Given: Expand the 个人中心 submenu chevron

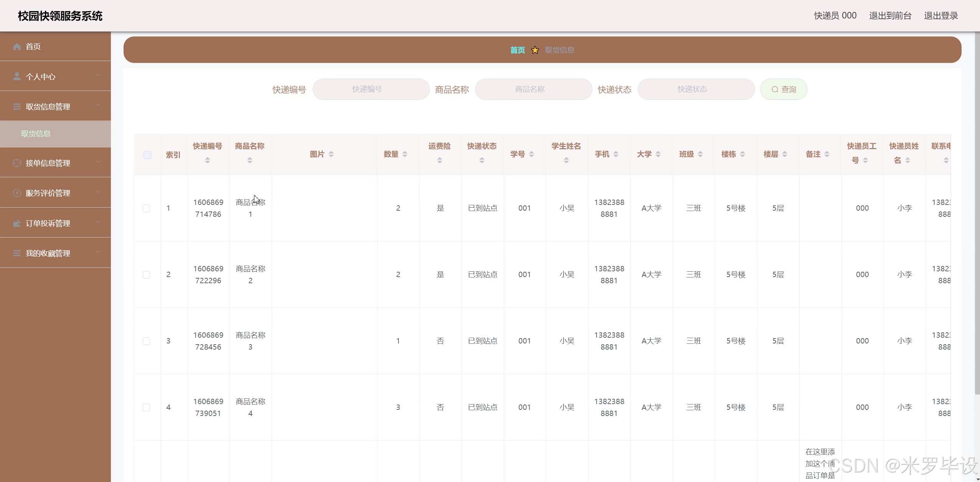Looking at the screenshot, I should (x=98, y=75).
